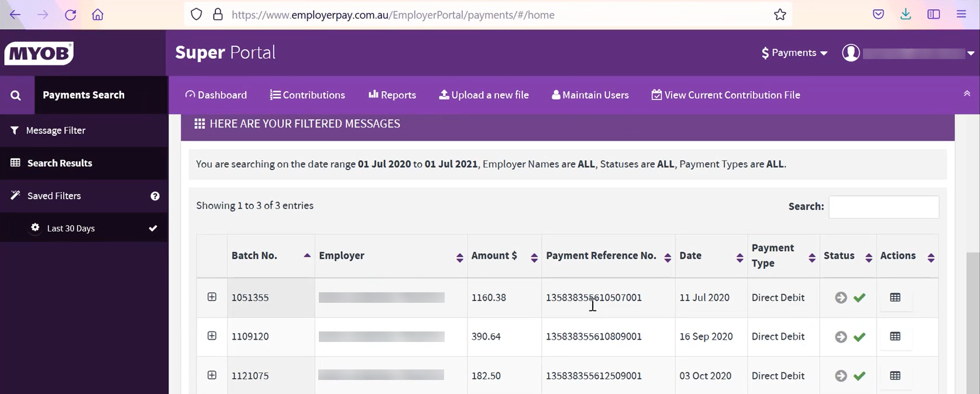Toggle the Last 30 Days filter checkmark
This screenshot has width=980, height=394.
[153, 228]
